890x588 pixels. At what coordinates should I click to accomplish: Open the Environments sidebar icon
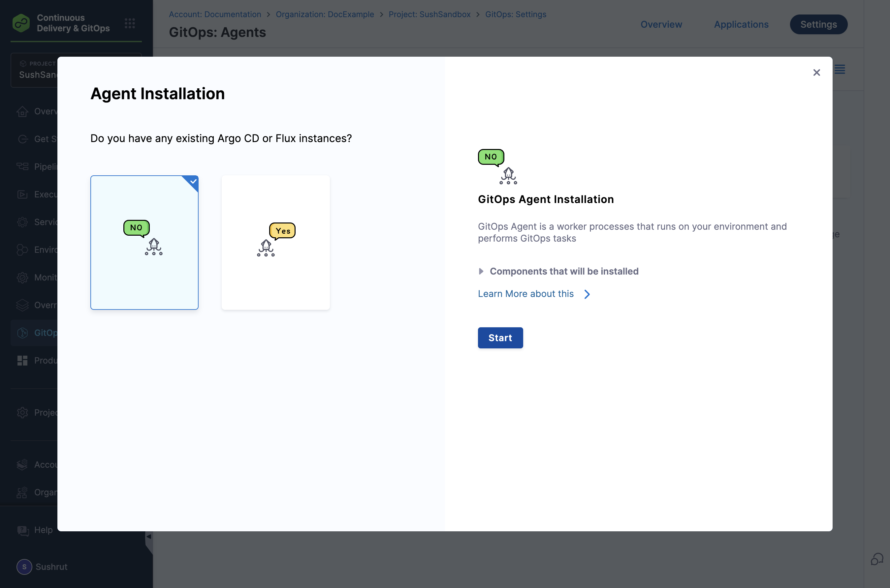point(22,250)
